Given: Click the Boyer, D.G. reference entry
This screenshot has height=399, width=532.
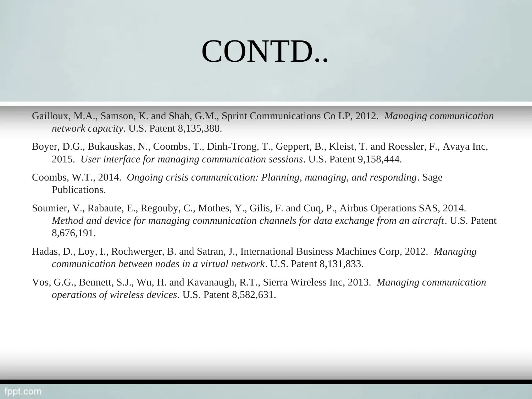Looking at the screenshot, I should tap(260, 153).
